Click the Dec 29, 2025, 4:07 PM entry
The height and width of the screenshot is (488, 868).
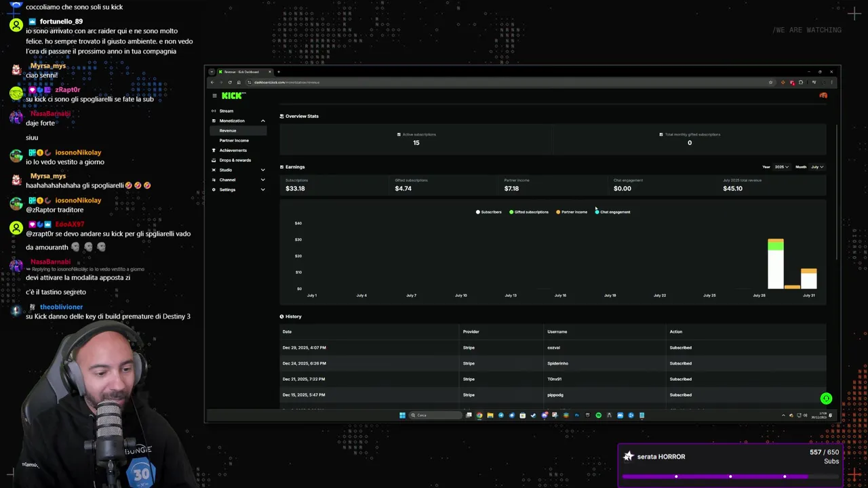pos(304,348)
